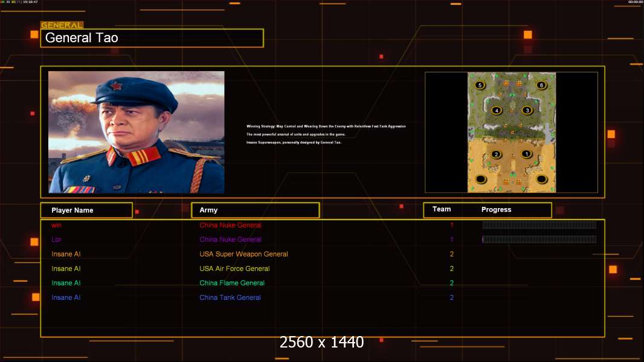Image resolution: width=644 pixels, height=362 pixels.
Task: Select player name win
Action: tap(56, 225)
